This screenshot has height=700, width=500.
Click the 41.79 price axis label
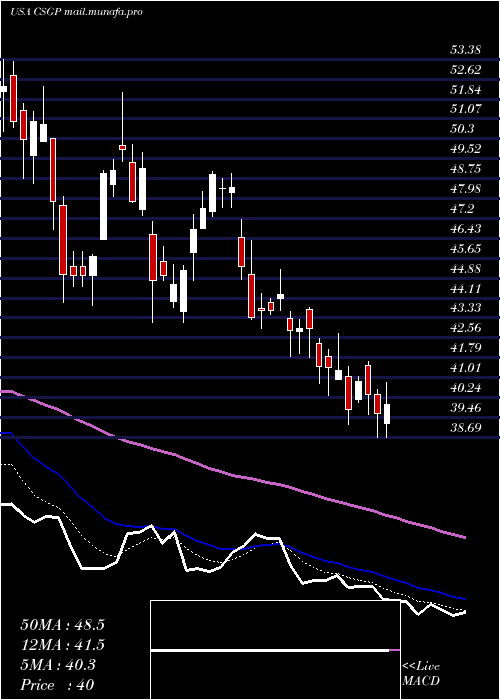pos(466,348)
